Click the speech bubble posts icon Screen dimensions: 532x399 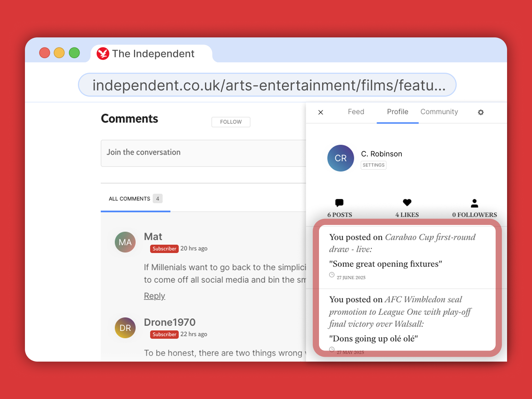(x=339, y=203)
